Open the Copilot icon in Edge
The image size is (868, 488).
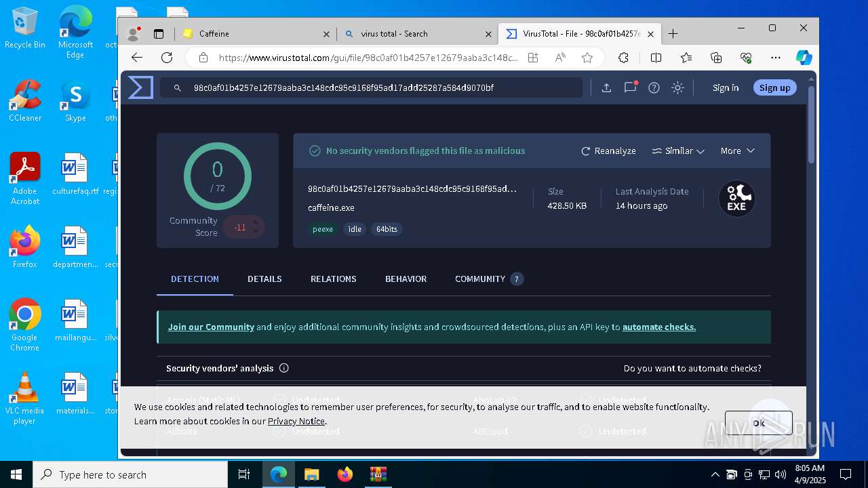pyautogui.click(x=804, y=58)
